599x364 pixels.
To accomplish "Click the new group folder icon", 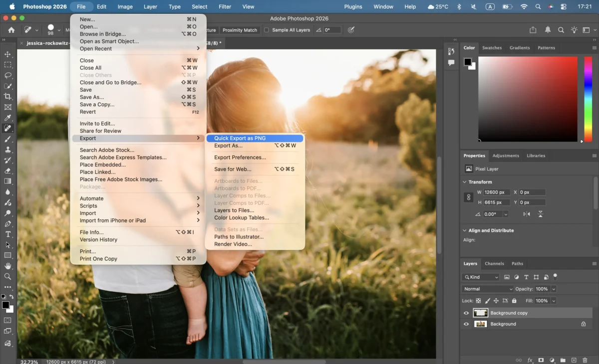I will point(563,360).
